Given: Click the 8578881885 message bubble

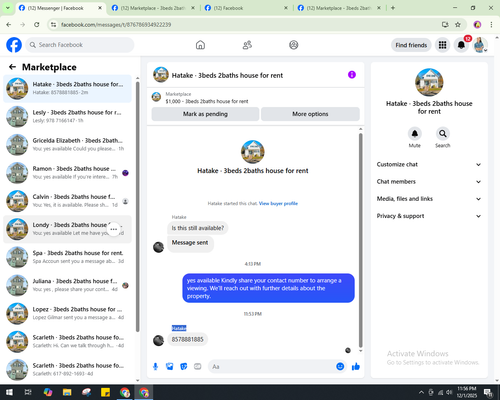Looking at the screenshot, I should coord(187,339).
